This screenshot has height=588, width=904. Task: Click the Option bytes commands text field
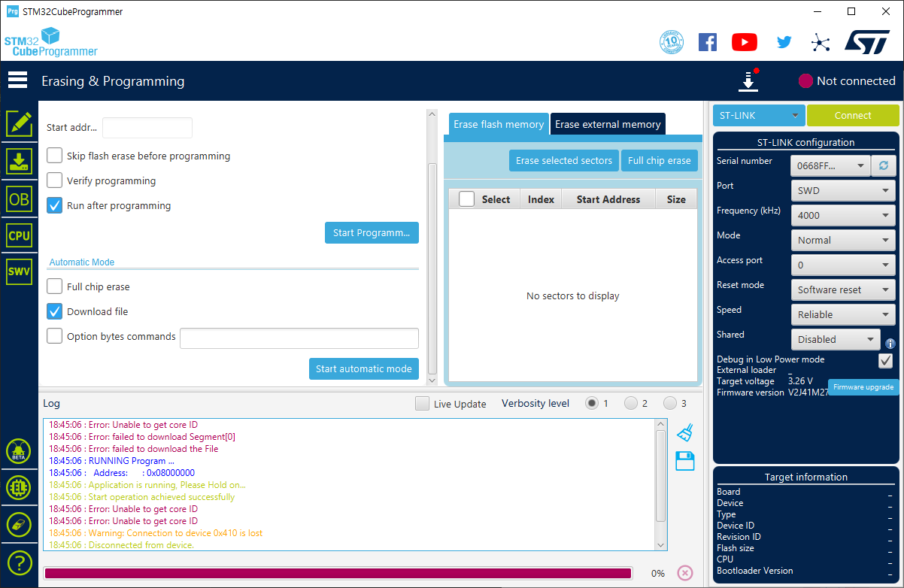tap(299, 338)
